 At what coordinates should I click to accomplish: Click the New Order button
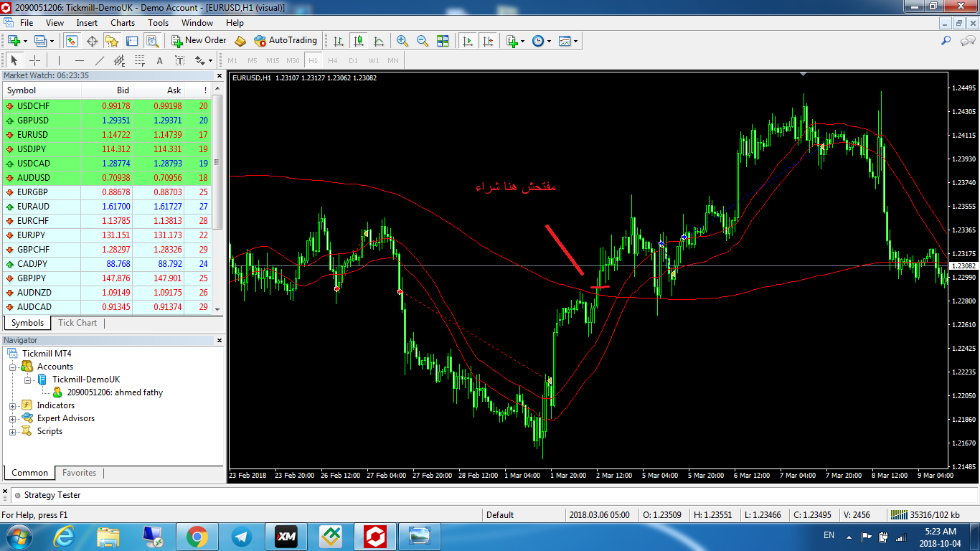(x=199, y=41)
